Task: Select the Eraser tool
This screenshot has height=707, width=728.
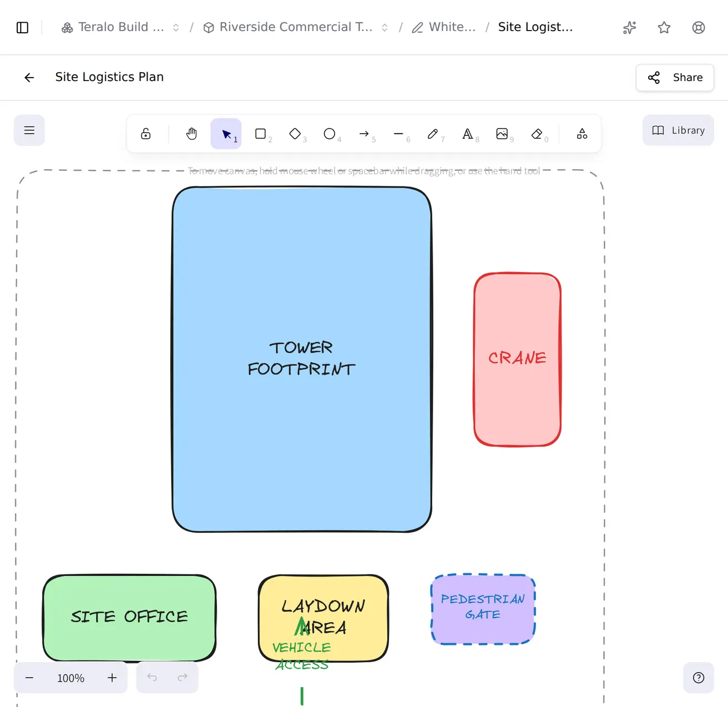Action: [x=537, y=134]
